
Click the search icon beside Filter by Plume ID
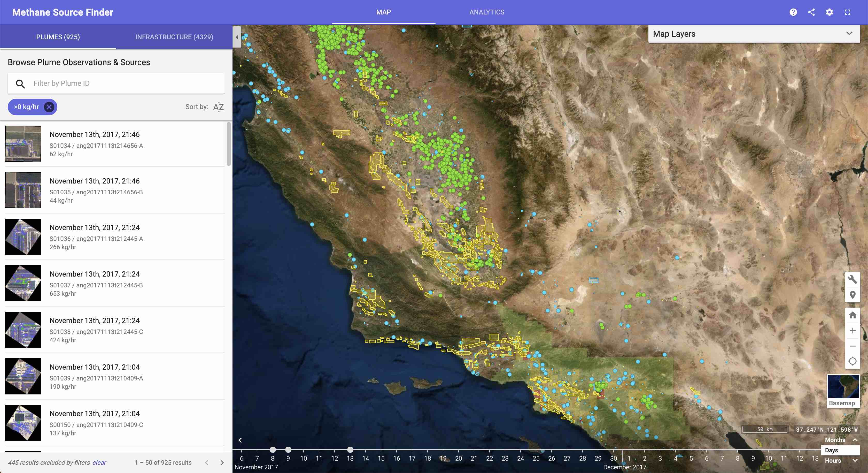point(21,83)
